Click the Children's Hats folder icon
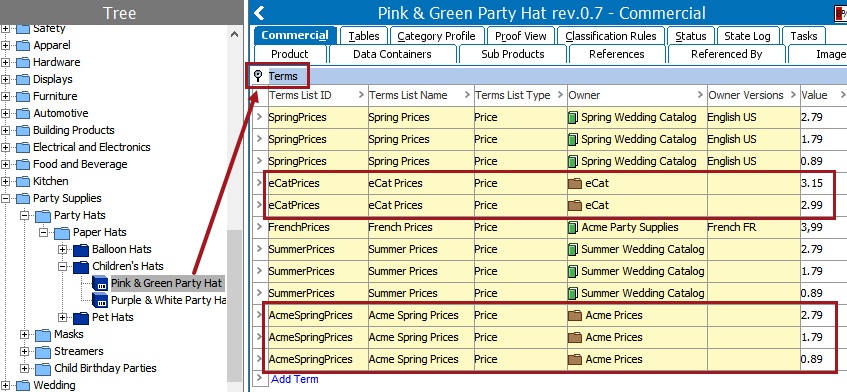Image resolution: width=847 pixels, height=392 pixels. (81, 267)
